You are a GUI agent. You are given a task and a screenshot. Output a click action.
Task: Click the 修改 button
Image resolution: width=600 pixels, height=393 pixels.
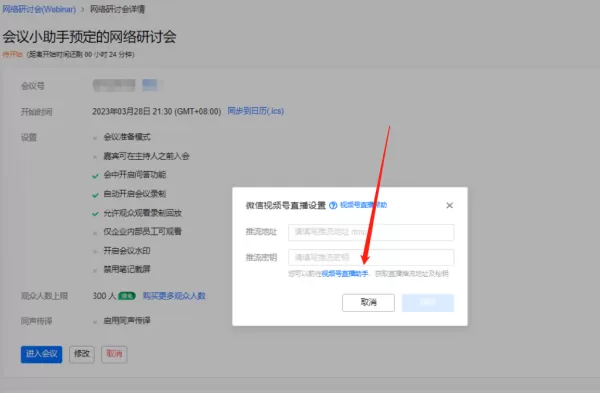tap(82, 354)
